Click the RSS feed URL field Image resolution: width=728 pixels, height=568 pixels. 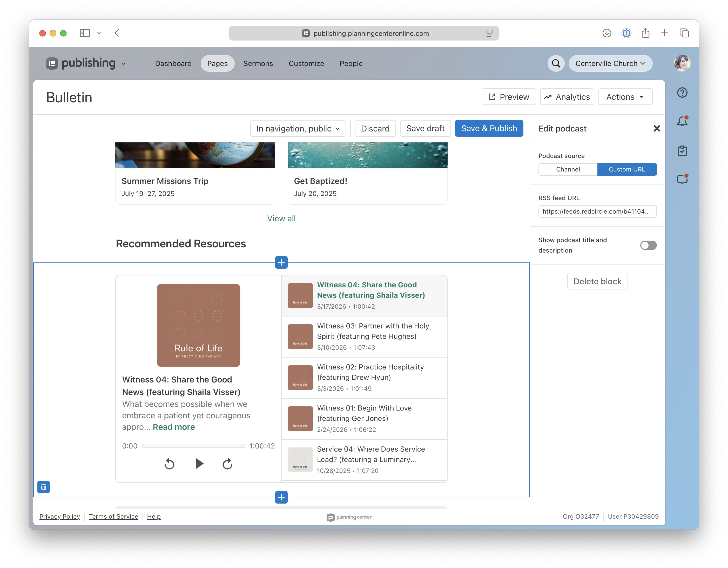point(597,212)
